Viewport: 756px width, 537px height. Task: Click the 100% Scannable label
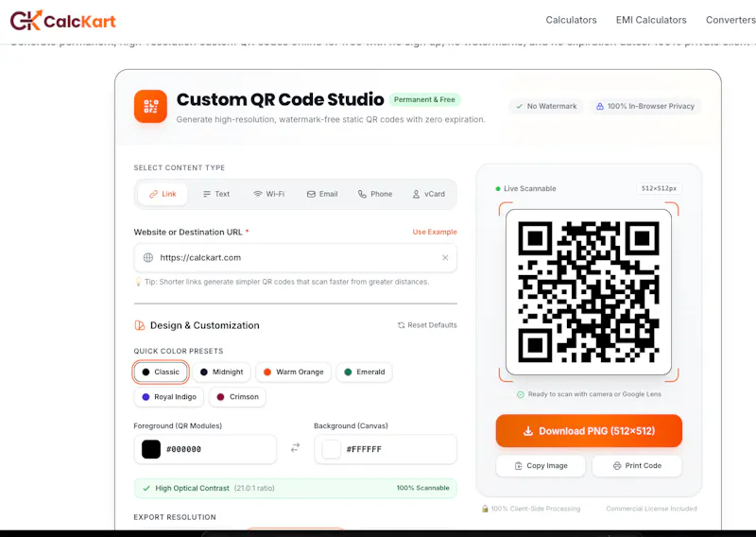pos(422,488)
